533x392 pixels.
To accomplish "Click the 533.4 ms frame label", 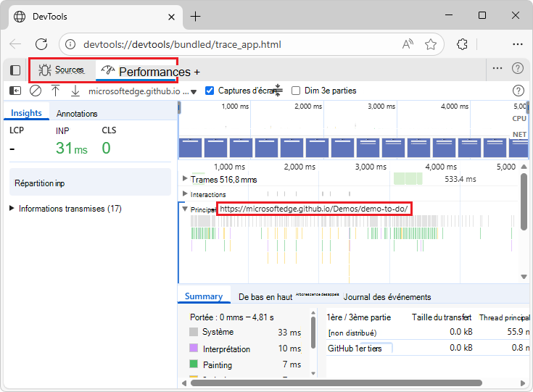I will (460, 179).
